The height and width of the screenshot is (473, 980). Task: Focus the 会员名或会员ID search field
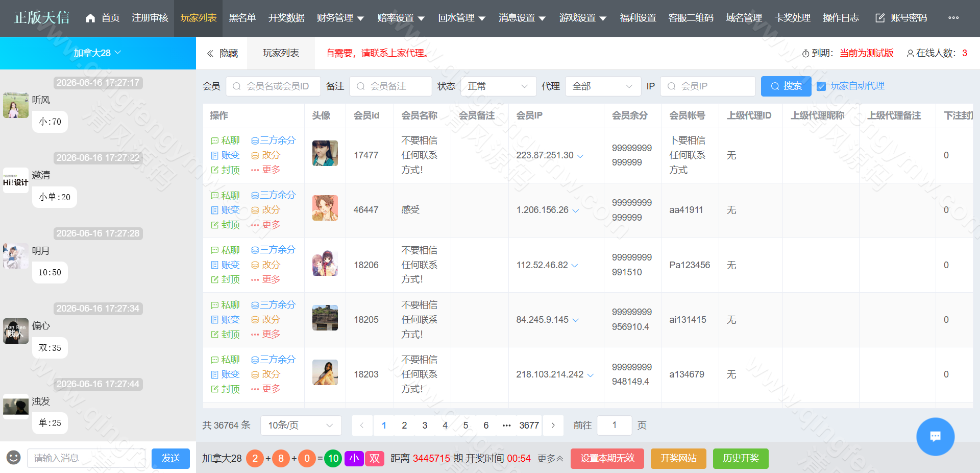point(273,86)
